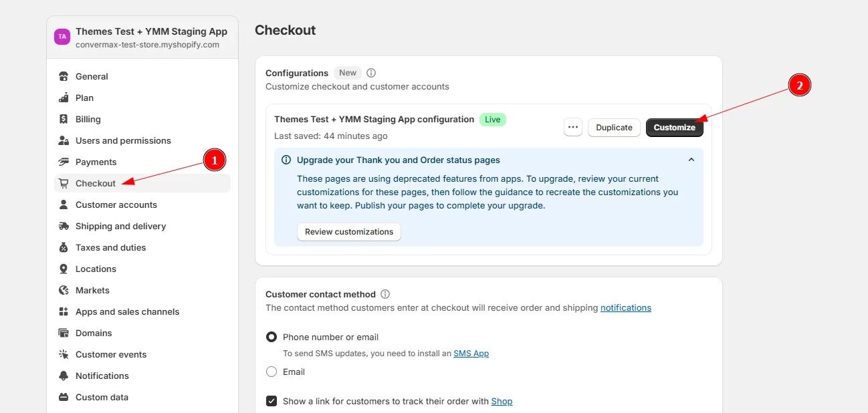Click the Shipping and delivery truck icon
868x413 pixels.
[x=64, y=226]
